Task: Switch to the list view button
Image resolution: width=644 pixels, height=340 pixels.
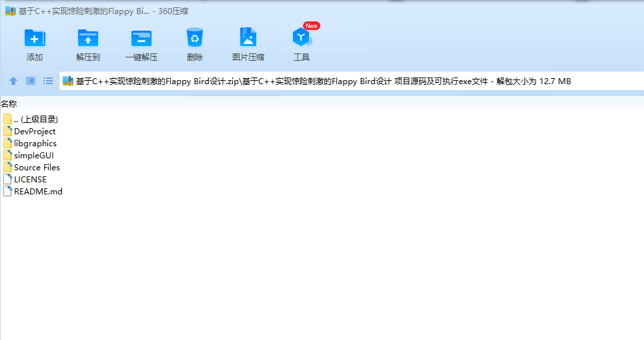Action: pos(48,81)
